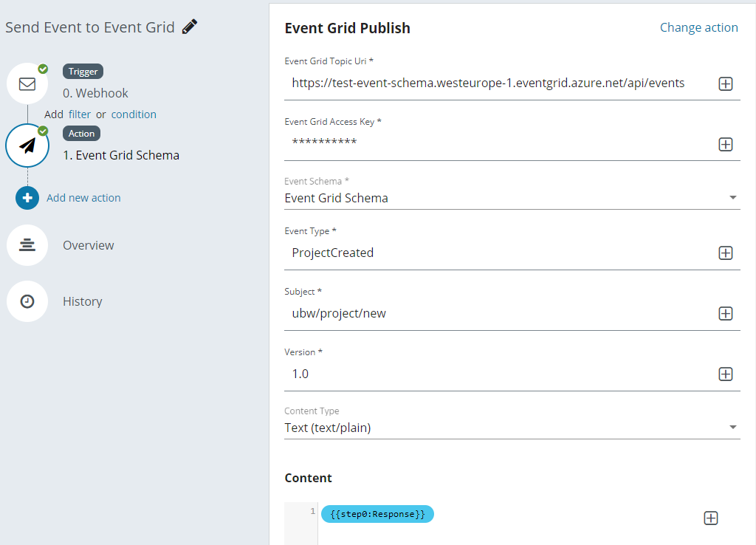Click the Send Event to Event Grid title

(90, 27)
